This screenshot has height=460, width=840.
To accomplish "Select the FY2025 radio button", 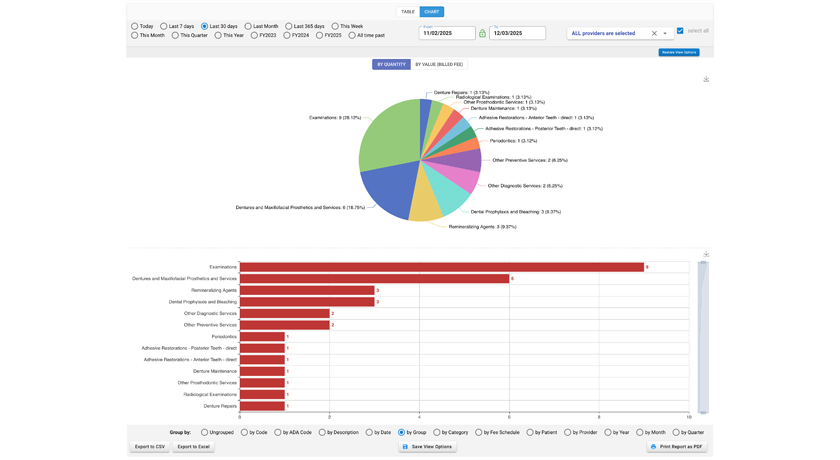I will [x=319, y=35].
